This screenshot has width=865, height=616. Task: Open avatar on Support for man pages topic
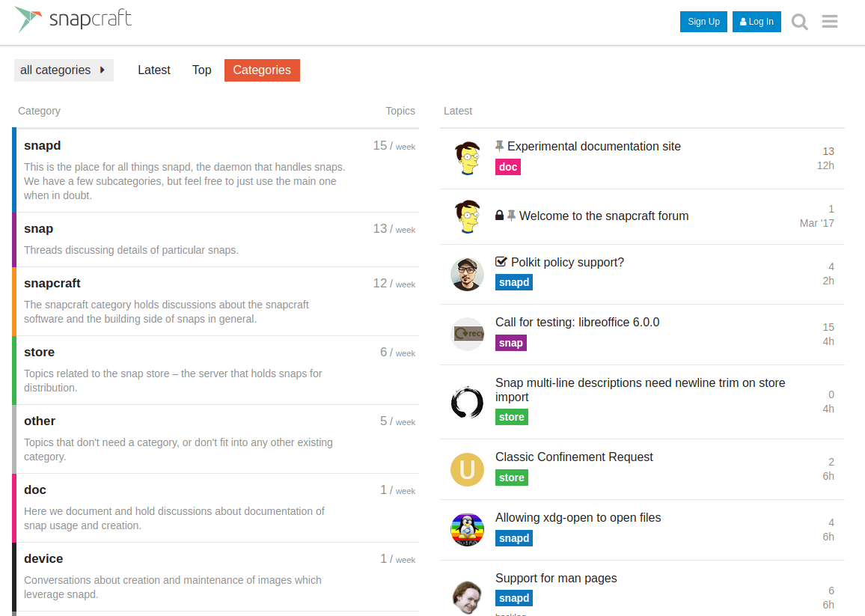coord(467,597)
